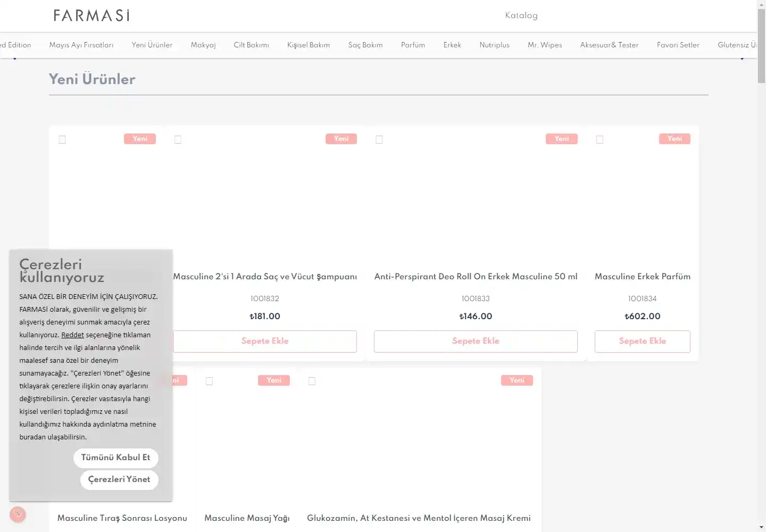Open Aksesuar& Tester category
This screenshot has height=532, width=766.
coord(609,45)
